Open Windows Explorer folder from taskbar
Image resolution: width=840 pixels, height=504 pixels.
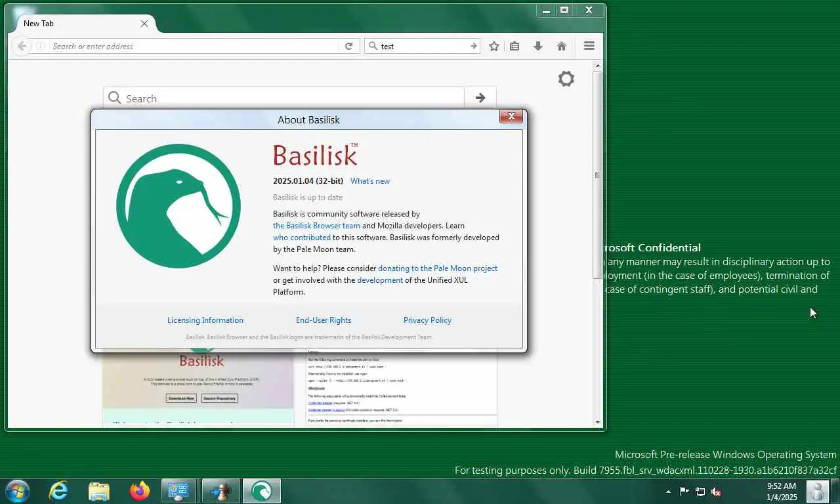(x=99, y=491)
